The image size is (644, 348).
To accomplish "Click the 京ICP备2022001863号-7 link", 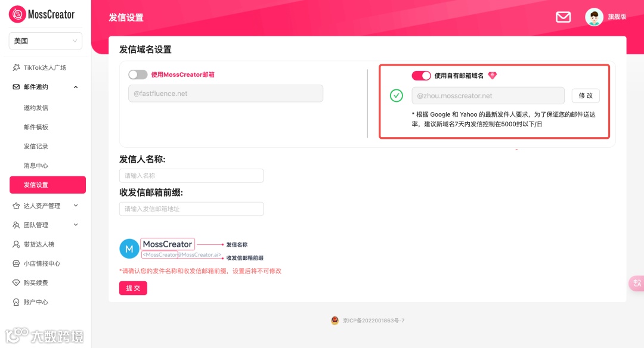I will click(x=374, y=321).
